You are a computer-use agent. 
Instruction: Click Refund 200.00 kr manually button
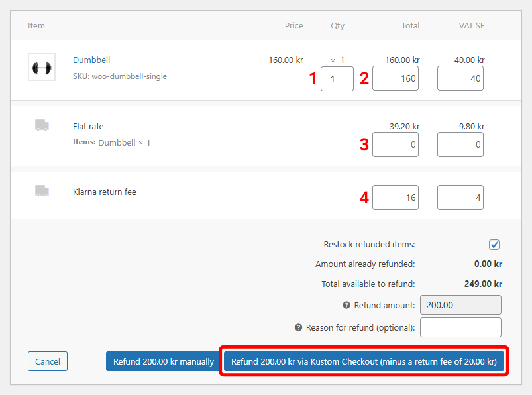coord(163,362)
